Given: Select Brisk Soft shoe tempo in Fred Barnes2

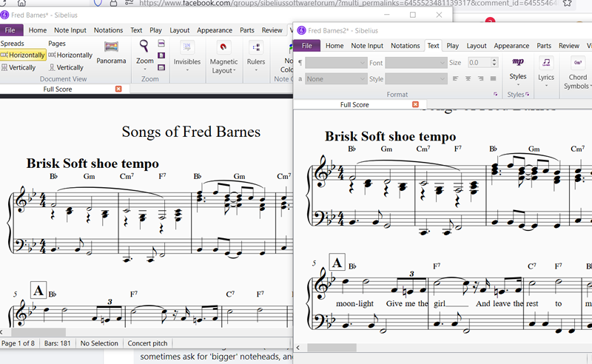Looking at the screenshot, I should (391, 136).
